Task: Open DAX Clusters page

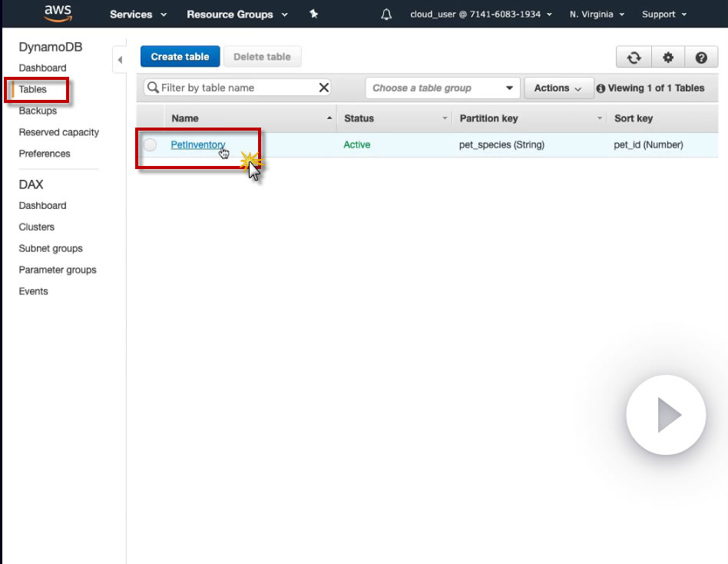Action: pos(36,227)
